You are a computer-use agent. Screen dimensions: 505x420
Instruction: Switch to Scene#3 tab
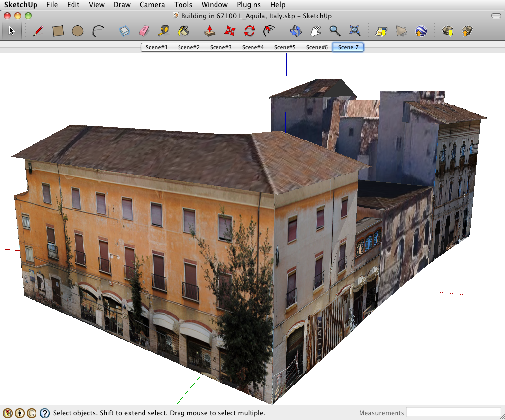pyautogui.click(x=220, y=47)
